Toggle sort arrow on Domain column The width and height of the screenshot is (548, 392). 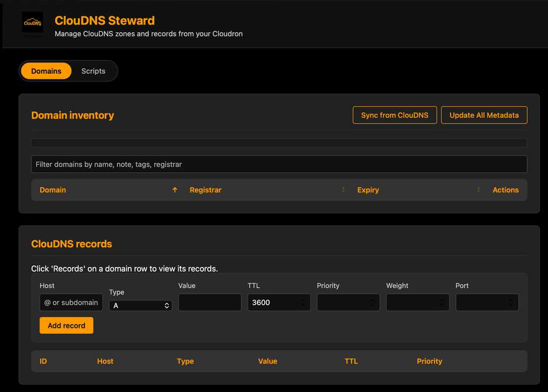point(174,190)
